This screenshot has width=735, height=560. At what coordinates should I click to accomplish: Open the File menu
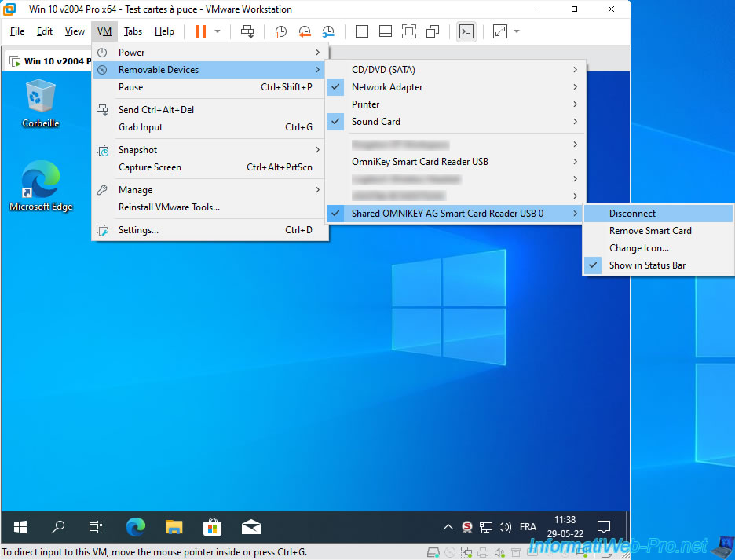tap(17, 31)
